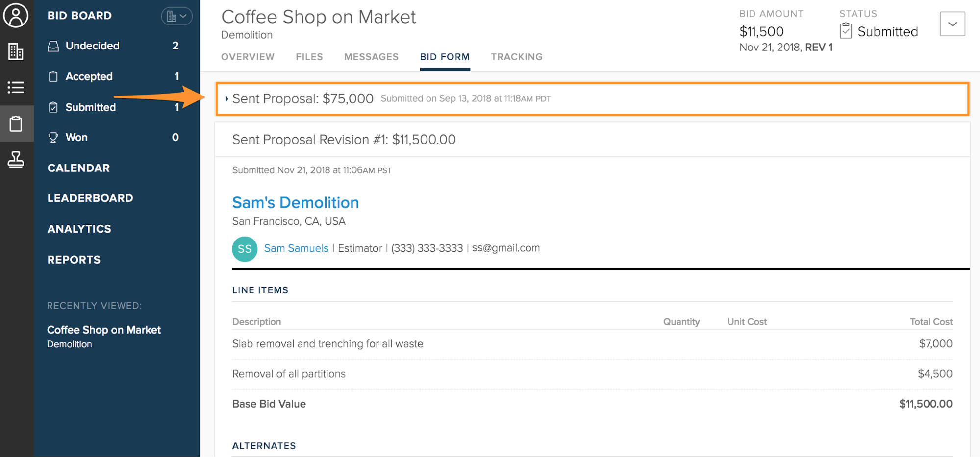Show Accepted bids list

[x=89, y=77]
